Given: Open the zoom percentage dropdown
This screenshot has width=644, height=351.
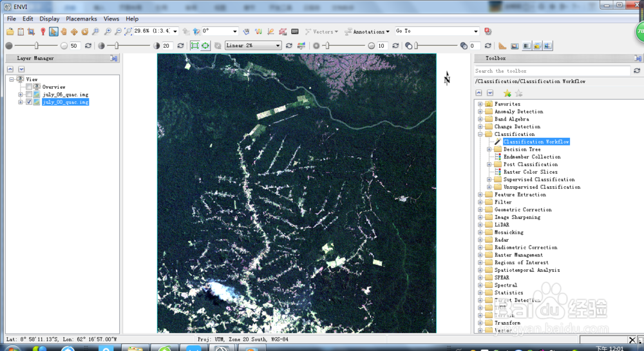Looking at the screenshot, I should [x=175, y=31].
